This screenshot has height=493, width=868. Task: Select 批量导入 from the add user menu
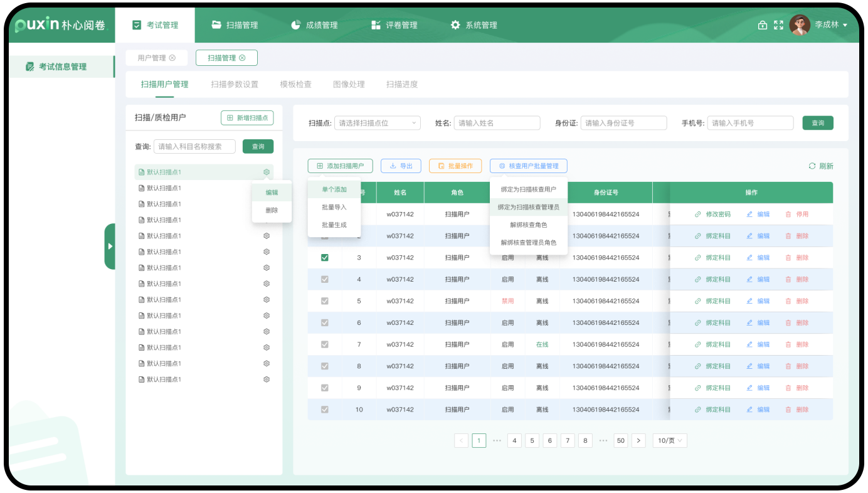click(334, 207)
